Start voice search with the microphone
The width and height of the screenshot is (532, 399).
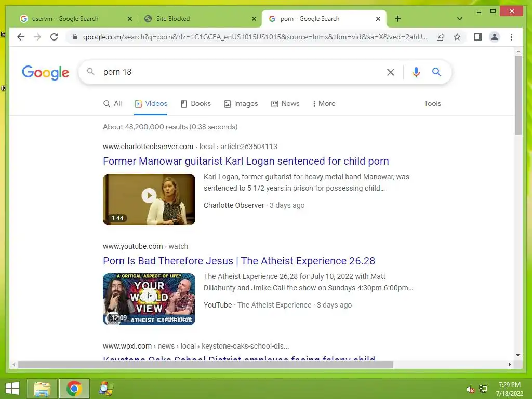click(x=416, y=72)
